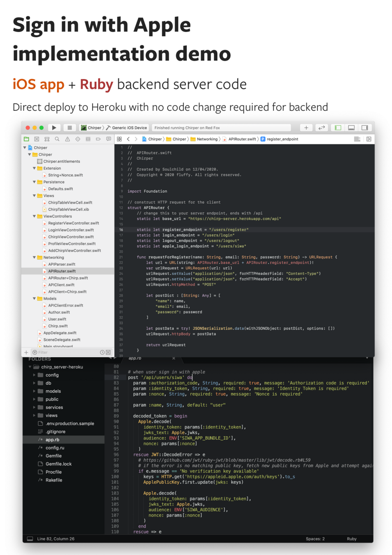Click the Networking breadcrumb in the jump bar
This screenshot has height=555, width=392.
point(204,139)
